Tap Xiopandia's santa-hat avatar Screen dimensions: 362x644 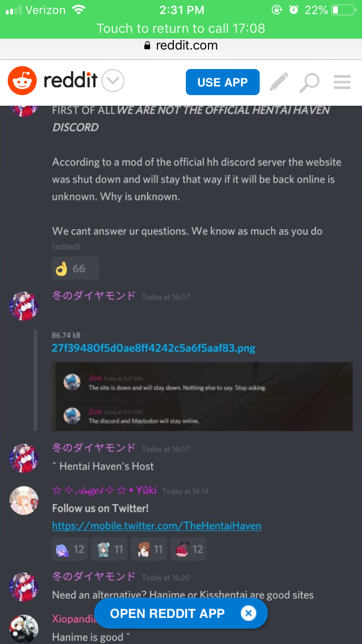24,629
